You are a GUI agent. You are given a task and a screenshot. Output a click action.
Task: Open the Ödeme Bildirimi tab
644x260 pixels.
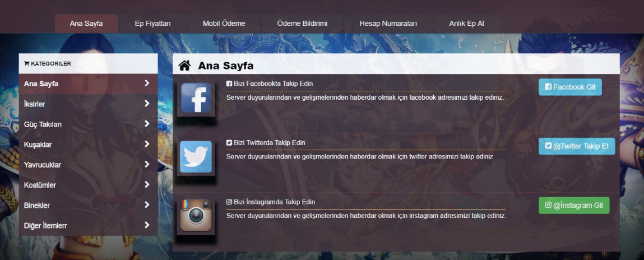(x=302, y=24)
